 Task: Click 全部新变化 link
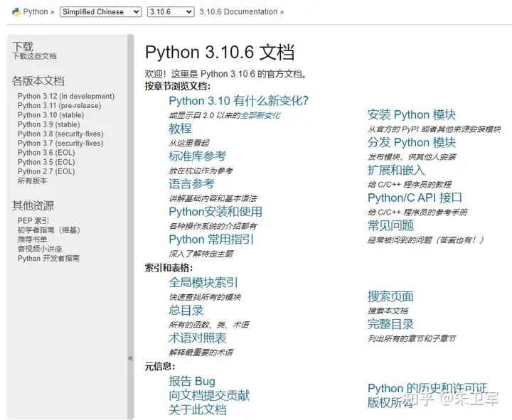[x=260, y=116]
